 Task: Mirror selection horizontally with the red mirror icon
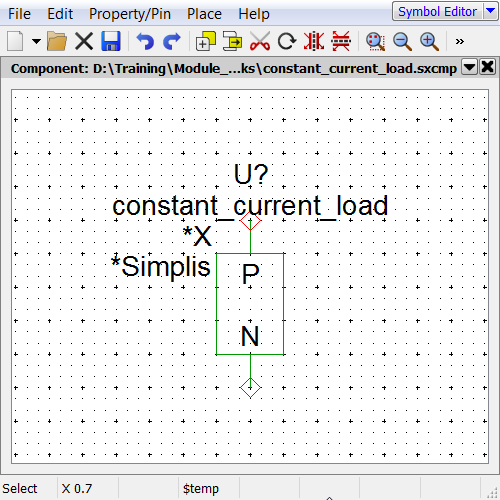click(x=314, y=41)
